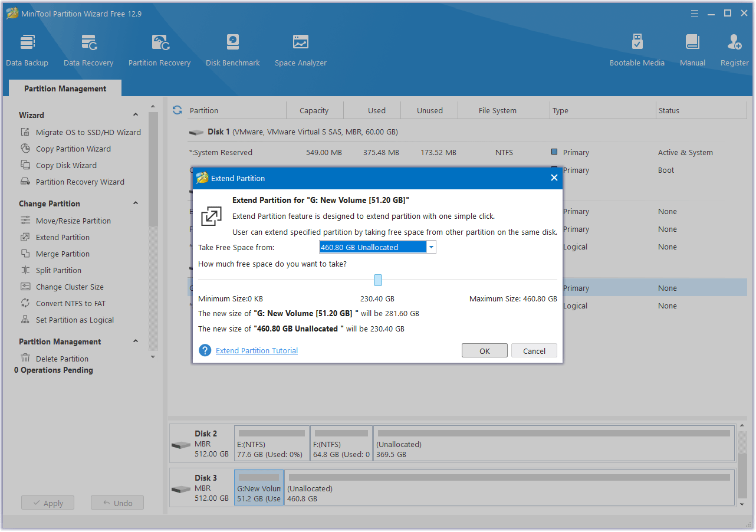The width and height of the screenshot is (756, 532).
Task: Start the Disk Benchmark tool
Action: 233,50
